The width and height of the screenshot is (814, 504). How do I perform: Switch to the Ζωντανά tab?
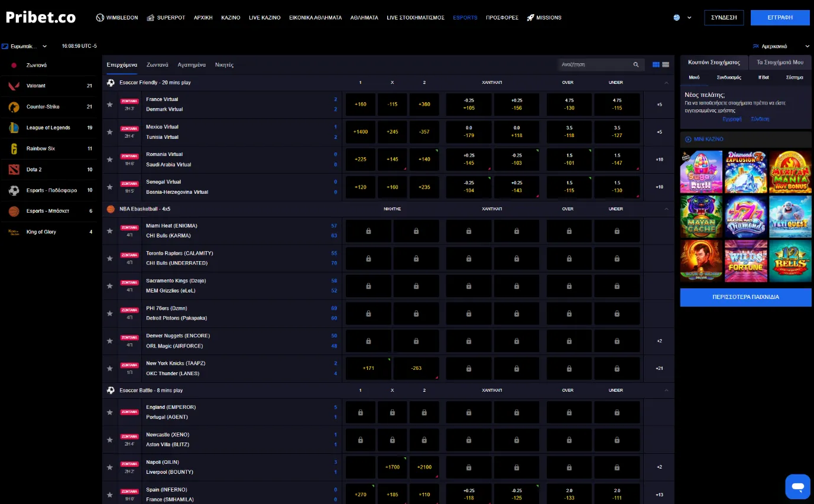point(157,65)
